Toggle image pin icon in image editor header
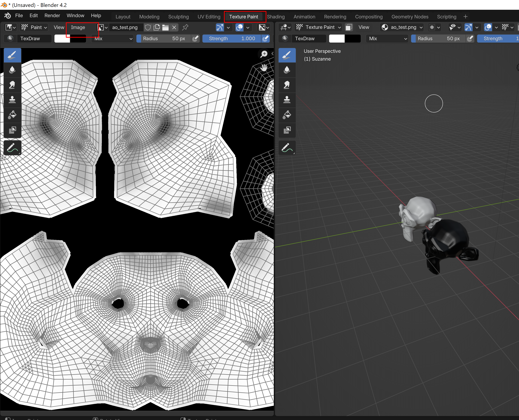The height and width of the screenshot is (420, 519). (x=185, y=27)
